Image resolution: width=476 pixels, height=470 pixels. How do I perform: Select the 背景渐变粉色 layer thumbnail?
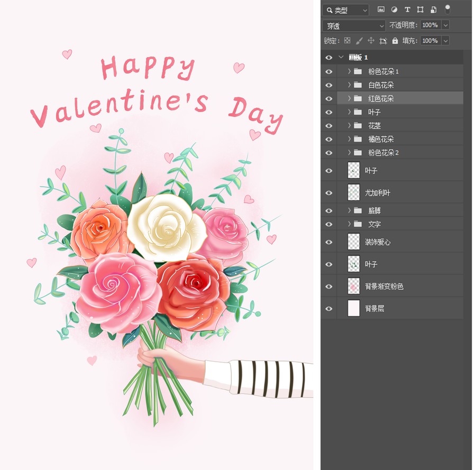(354, 286)
